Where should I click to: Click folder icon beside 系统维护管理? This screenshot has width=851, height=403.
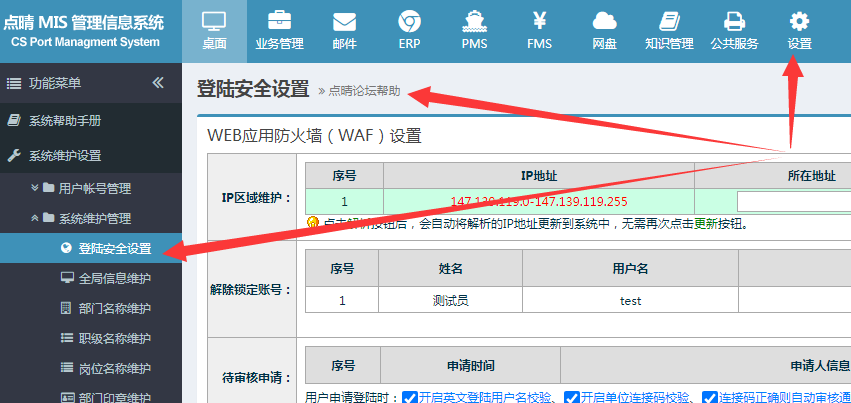pyautogui.click(x=48, y=218)
